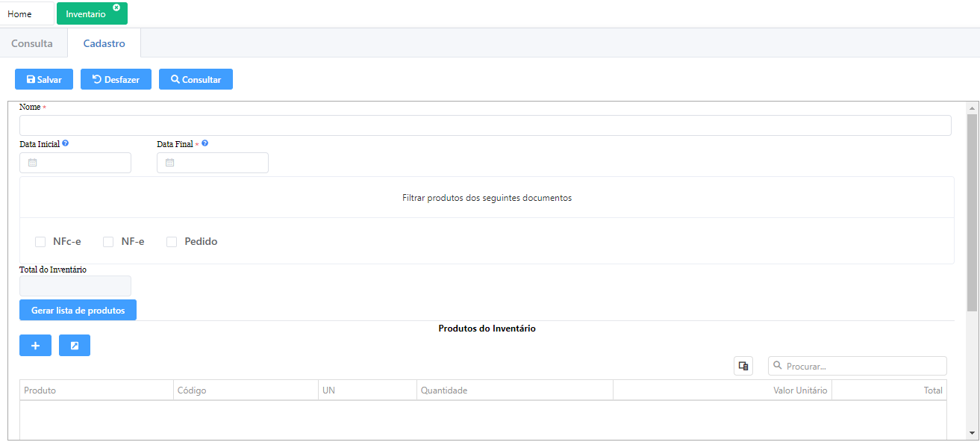Click the scroll down arrow of form scrollbar
Screen dimensions: 980x445
(972, 433)
